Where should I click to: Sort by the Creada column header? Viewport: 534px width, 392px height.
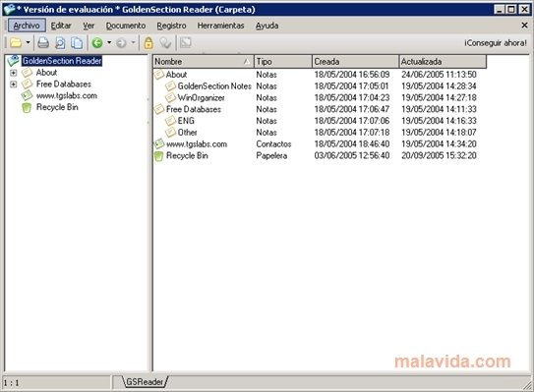[355, 62]
